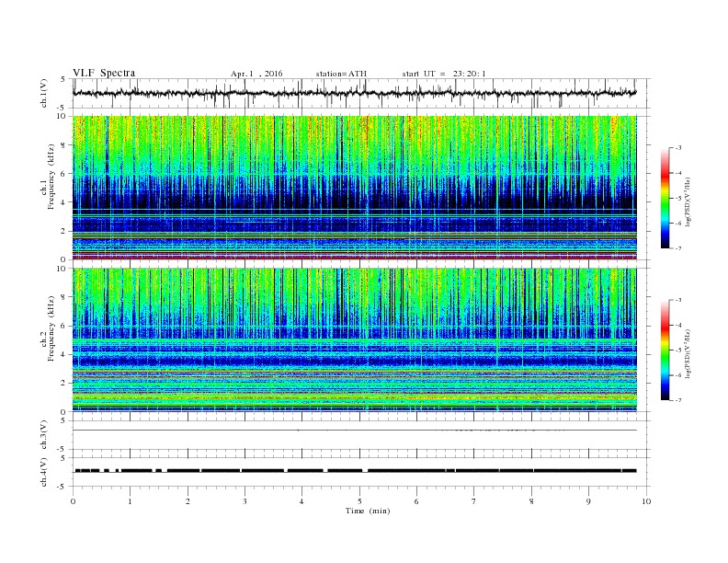Click the "-3" tick on the upper colorbar
The image size is (728, 563).
[x=678, y=148]
